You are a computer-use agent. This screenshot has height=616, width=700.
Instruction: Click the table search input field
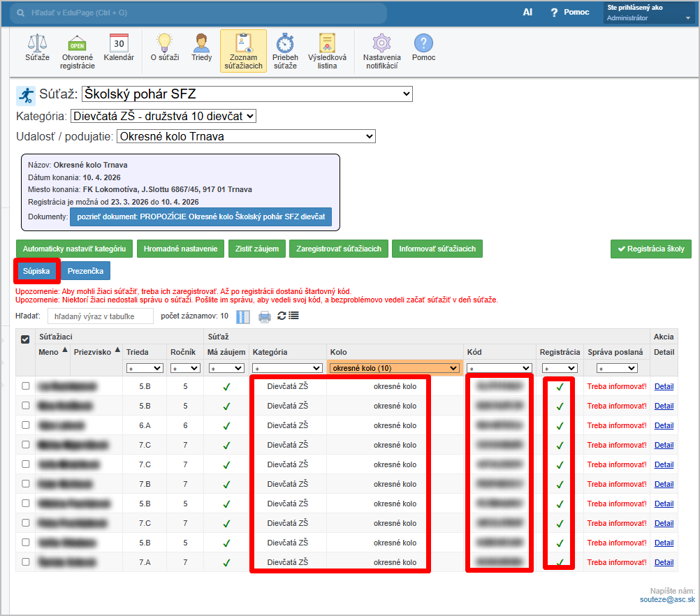100,316
